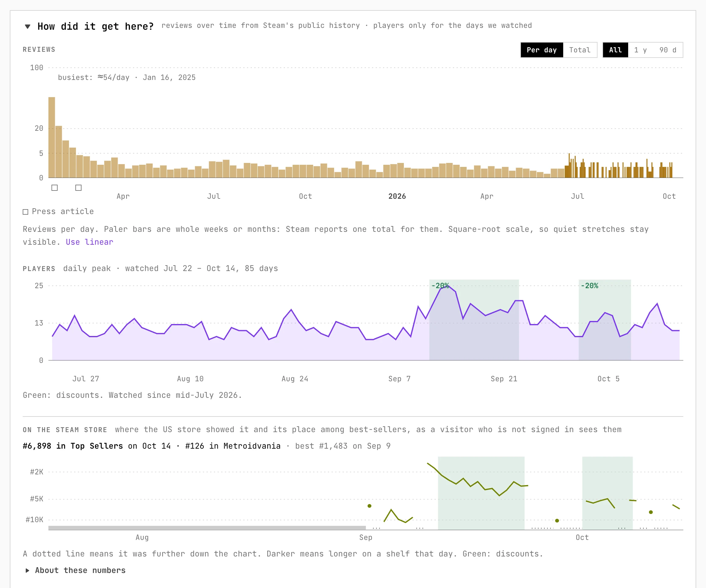This screenshot has width=706, height=588.
Task: Click the olive rank dot on the #10K line
Action: click(x=557, y=520)
